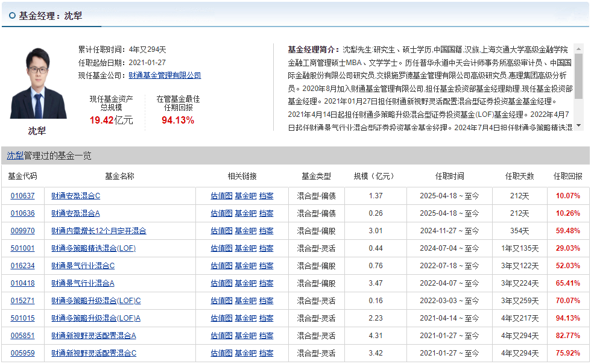591x364 pixels.
Task: Open fund code 501015
Action: (23, 318)
